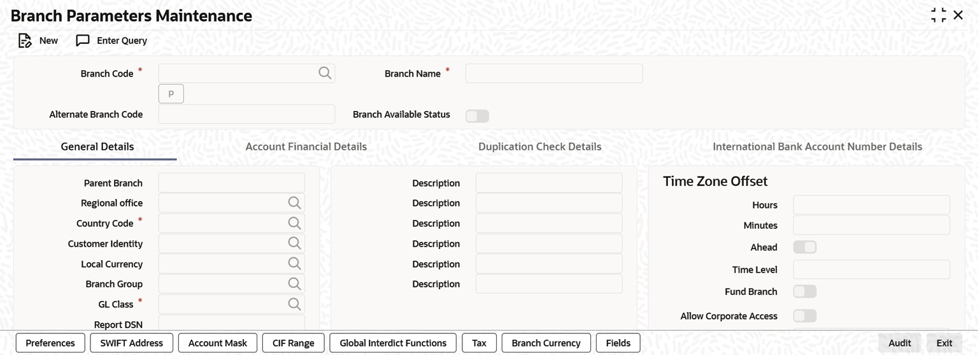Click the SWIFT Address button
The height and width of the screenshot is (355, 980).
click(x=132, y=343)
